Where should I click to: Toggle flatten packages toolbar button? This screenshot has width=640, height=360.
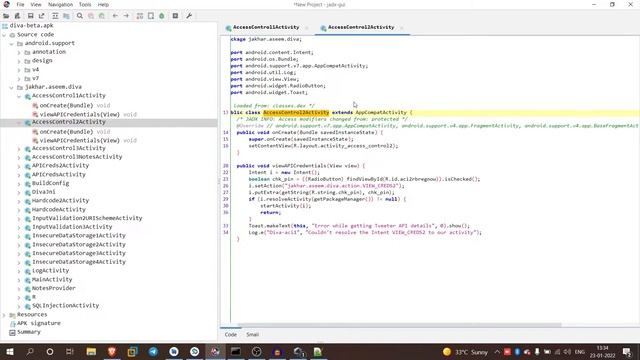[x=66, y=16]
